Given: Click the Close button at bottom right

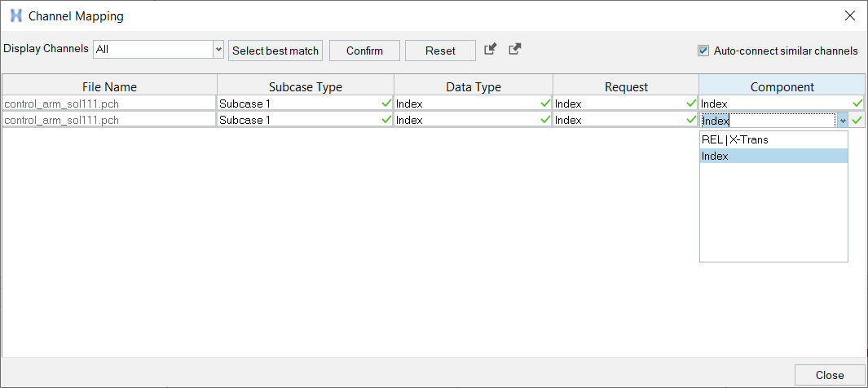Looking at the screenshot, I should (x=829, y=375).
